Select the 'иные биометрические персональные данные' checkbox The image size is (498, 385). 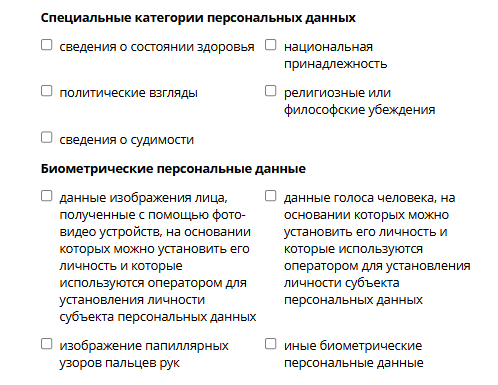point(271,344)
